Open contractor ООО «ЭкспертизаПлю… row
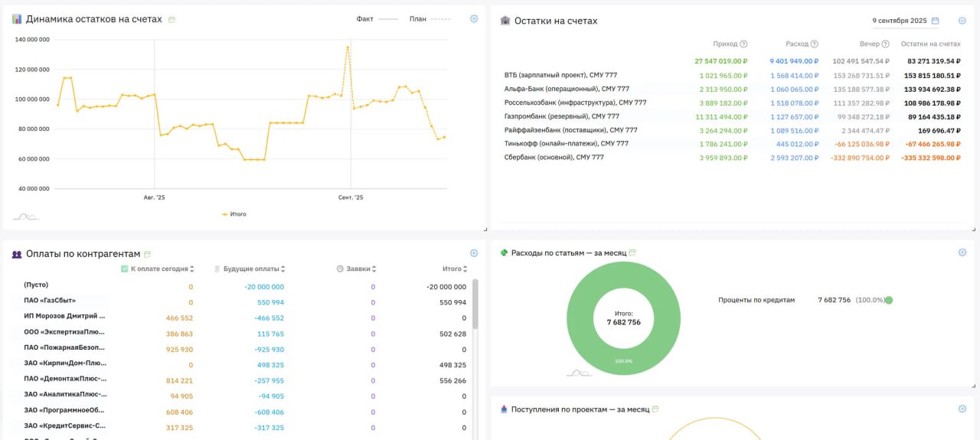980x440 pixels. pyautogui.click(x=241, y=333)
